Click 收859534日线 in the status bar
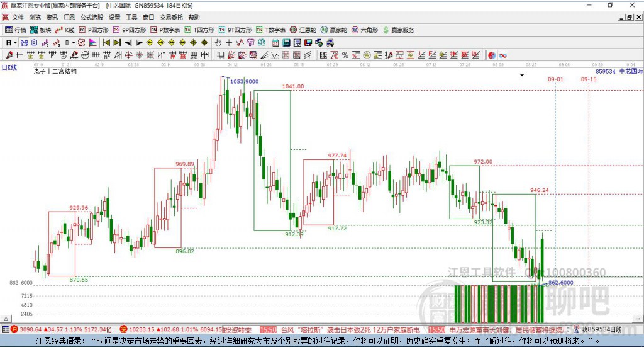The height and width of the screenshot is (347, 644). click(x=601, y=329)
